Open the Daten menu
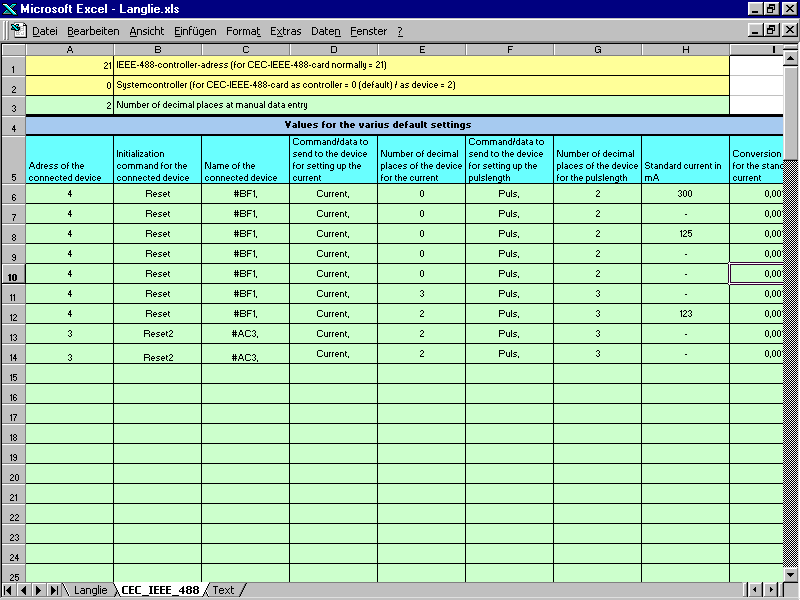Screen dimensions: 800x600 click(x=326, y=31)
